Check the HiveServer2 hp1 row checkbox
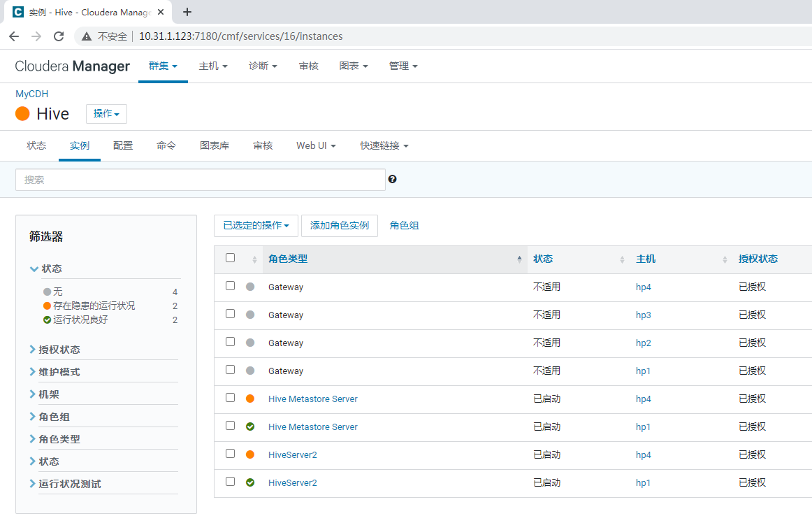Image resolution: width=812 pixels, height=516 pixels. coord(231,481)
